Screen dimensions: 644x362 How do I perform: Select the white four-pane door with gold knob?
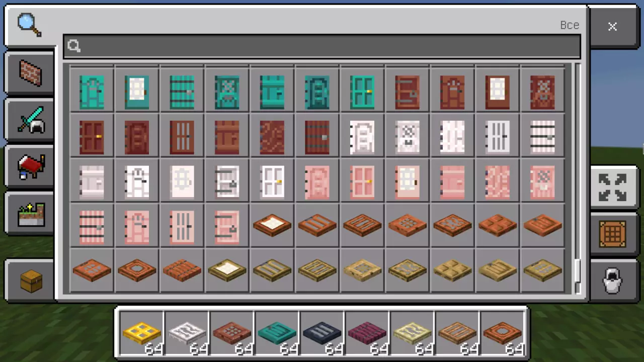tap(272, 182)
